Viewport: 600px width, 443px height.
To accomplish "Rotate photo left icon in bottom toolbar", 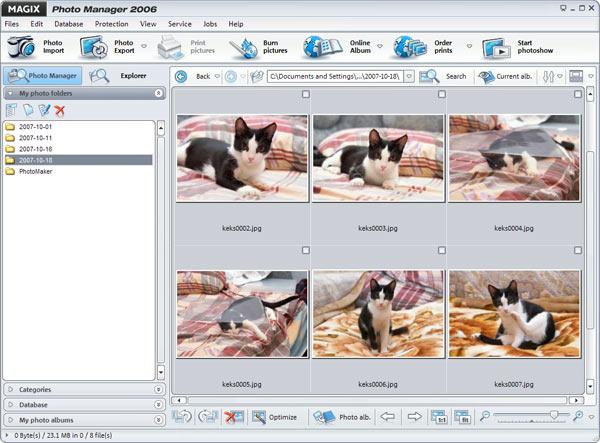I will click(x=181, y=417).
